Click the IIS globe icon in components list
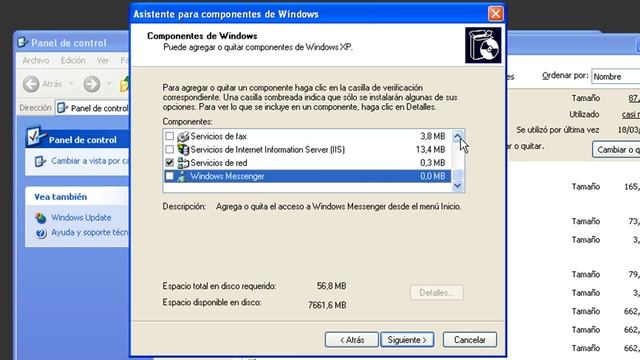 click(183, 149)
